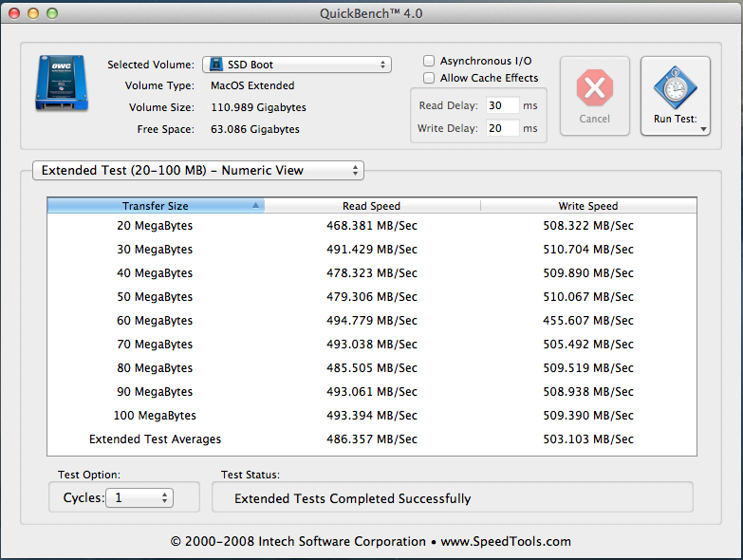Open the Extended Test Numeric View dropdown
The image size is (743, 560).
(198, 170)
